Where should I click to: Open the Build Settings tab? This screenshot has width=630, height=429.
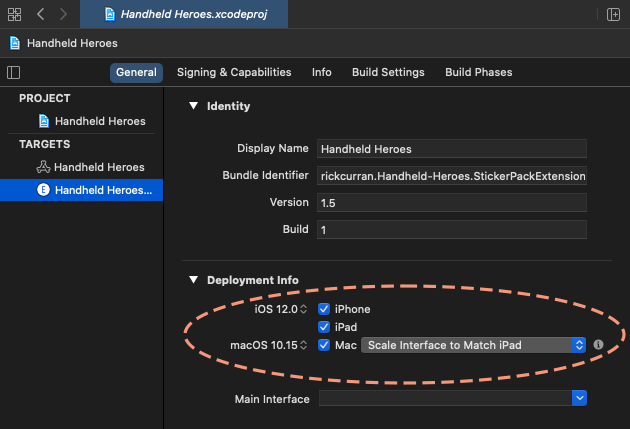click(x=388, y=72)
